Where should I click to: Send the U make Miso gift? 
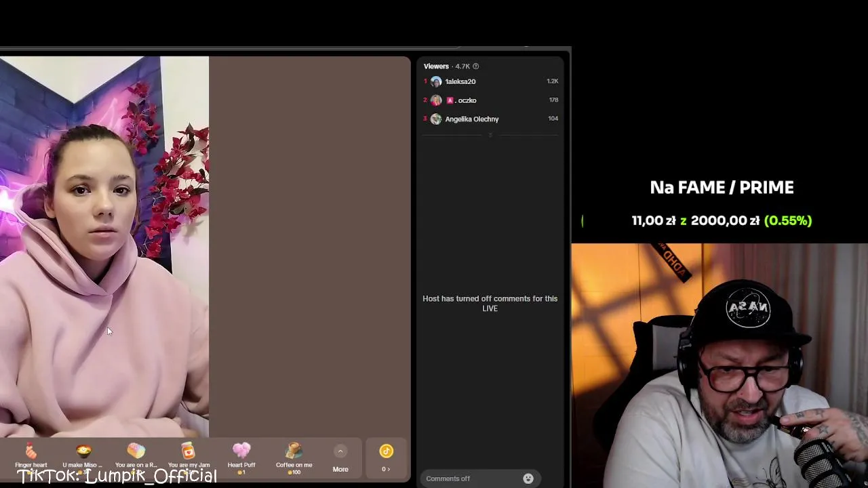[83, 457]
